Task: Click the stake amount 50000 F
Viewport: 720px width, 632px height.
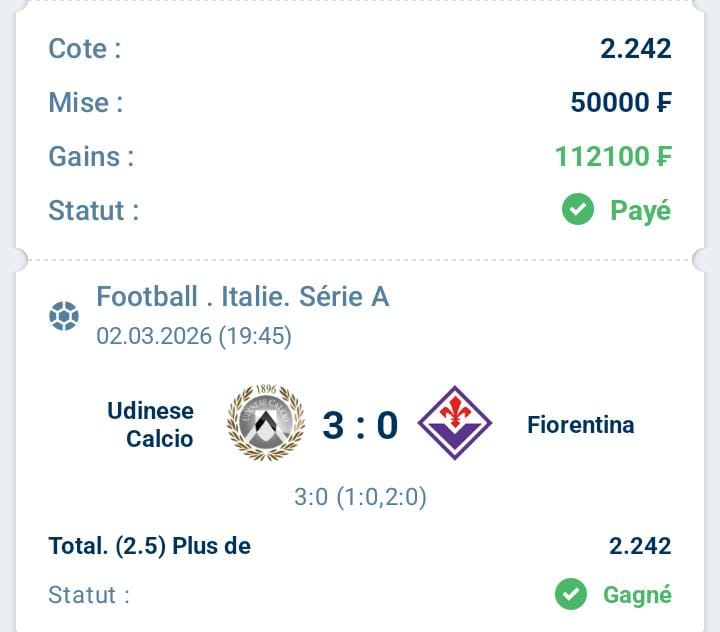Action: pyautogui.click(x=621, y=102)
